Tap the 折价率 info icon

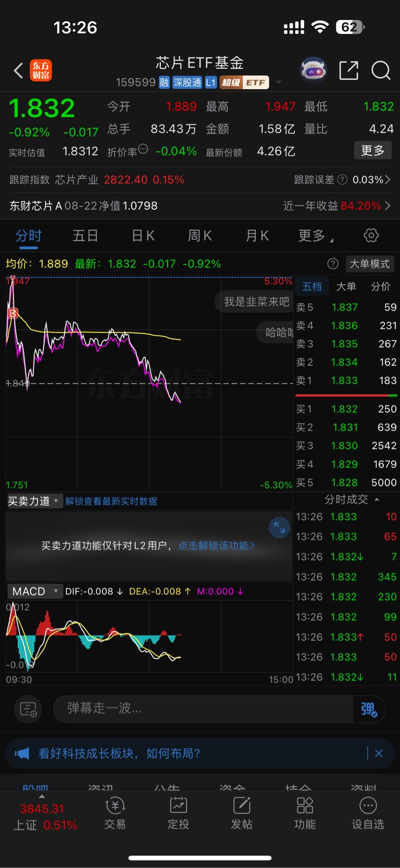[x=143, y=149]
